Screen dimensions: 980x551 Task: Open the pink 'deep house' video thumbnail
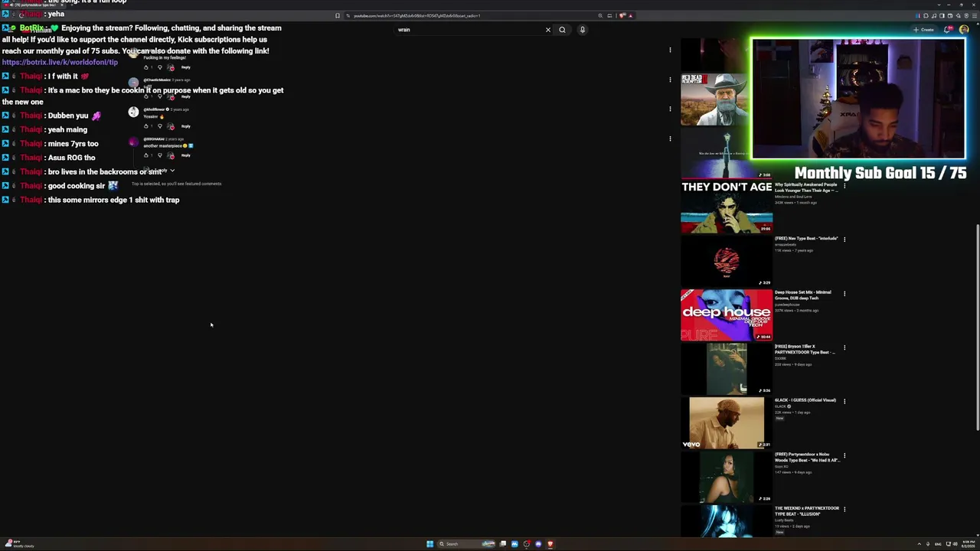(x=727, y=315)
